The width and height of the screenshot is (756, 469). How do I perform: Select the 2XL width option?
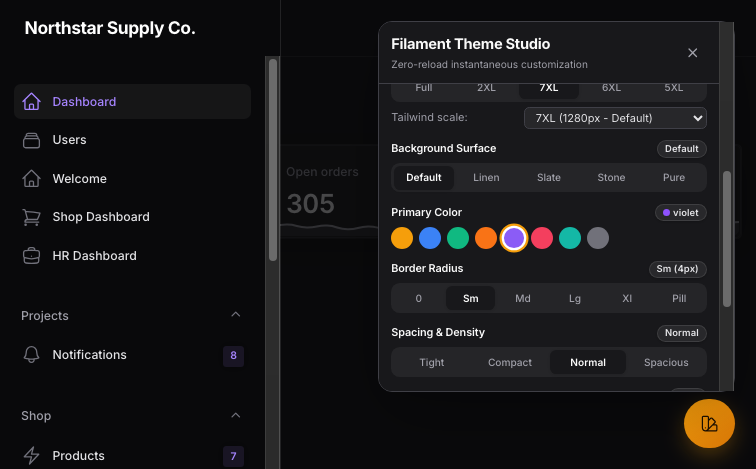[x=486, y=89]
